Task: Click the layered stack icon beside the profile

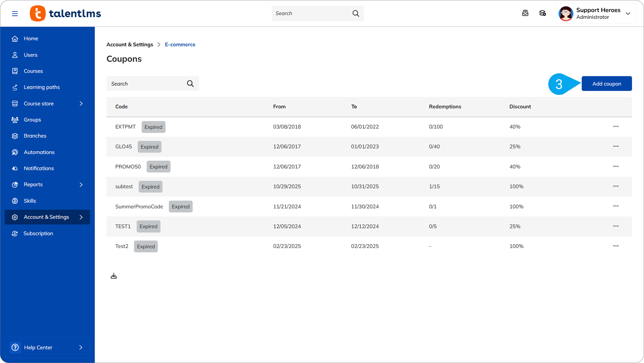Action: click(x=542, y=13)
